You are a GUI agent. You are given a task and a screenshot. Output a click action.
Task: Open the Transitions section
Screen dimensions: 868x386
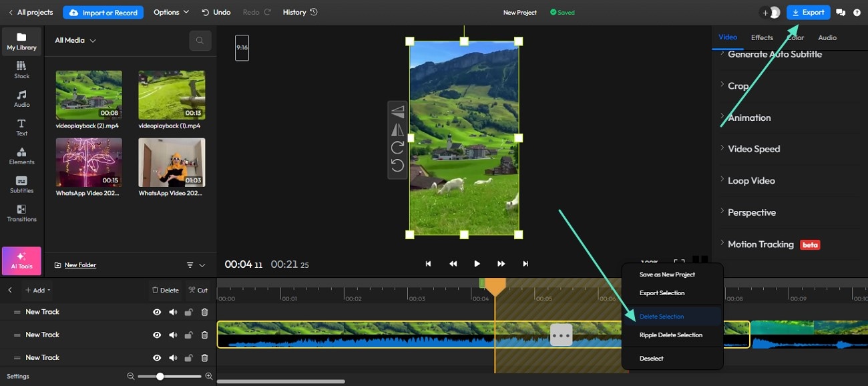pos(21,213)
